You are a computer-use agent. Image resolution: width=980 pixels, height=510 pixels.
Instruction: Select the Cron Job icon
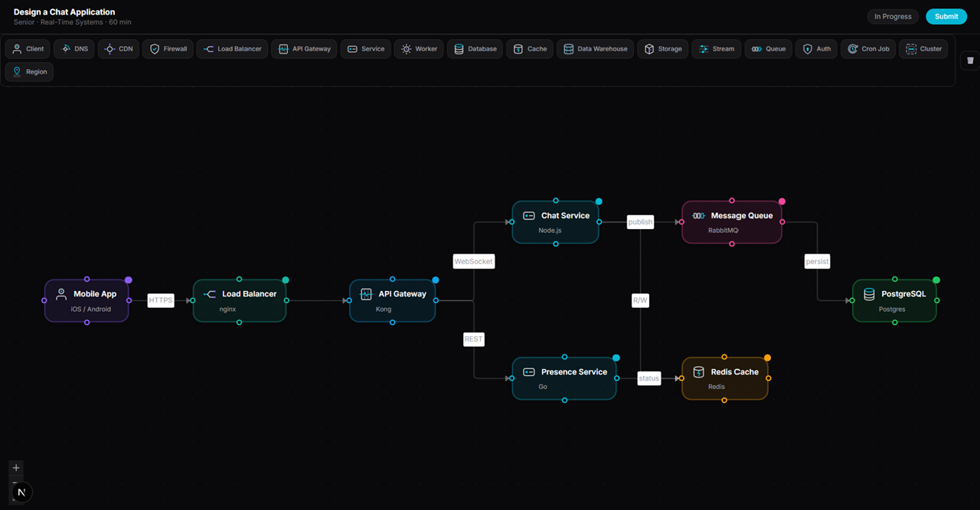point(867,48)
